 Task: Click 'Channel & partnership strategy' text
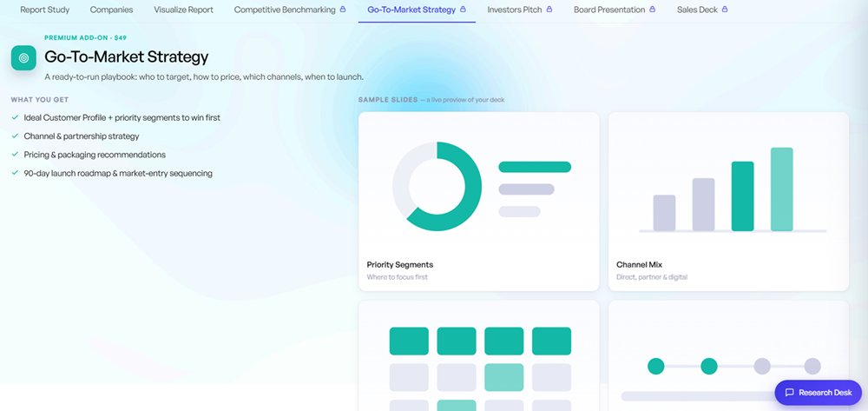tap(82, 136)
